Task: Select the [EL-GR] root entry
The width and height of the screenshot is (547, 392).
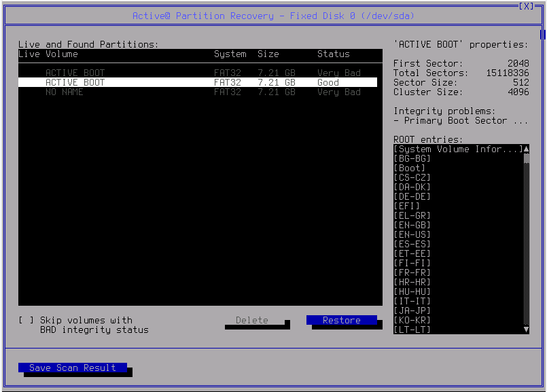Action: (x=412, y=215)
